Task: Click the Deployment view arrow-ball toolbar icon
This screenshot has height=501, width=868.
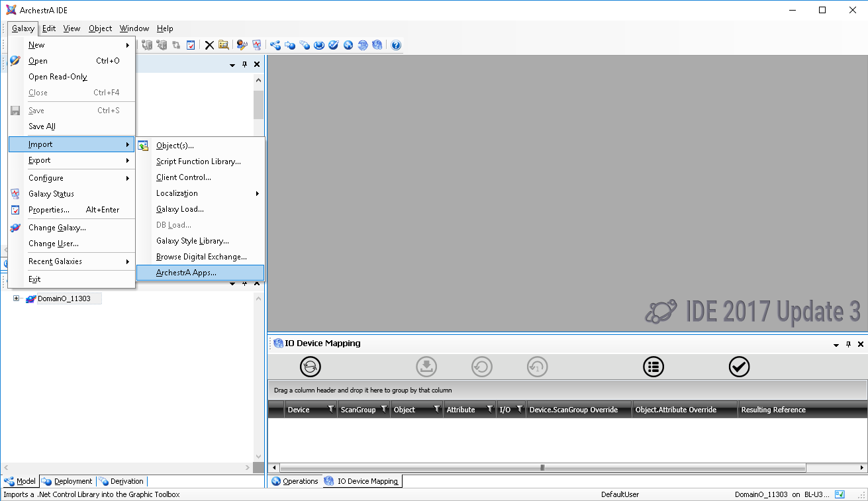Action: tap(290, 45)
